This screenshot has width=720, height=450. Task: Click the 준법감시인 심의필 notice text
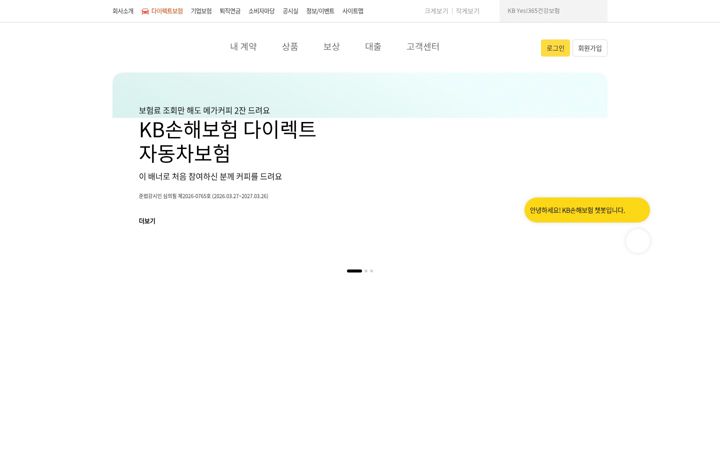203,196
